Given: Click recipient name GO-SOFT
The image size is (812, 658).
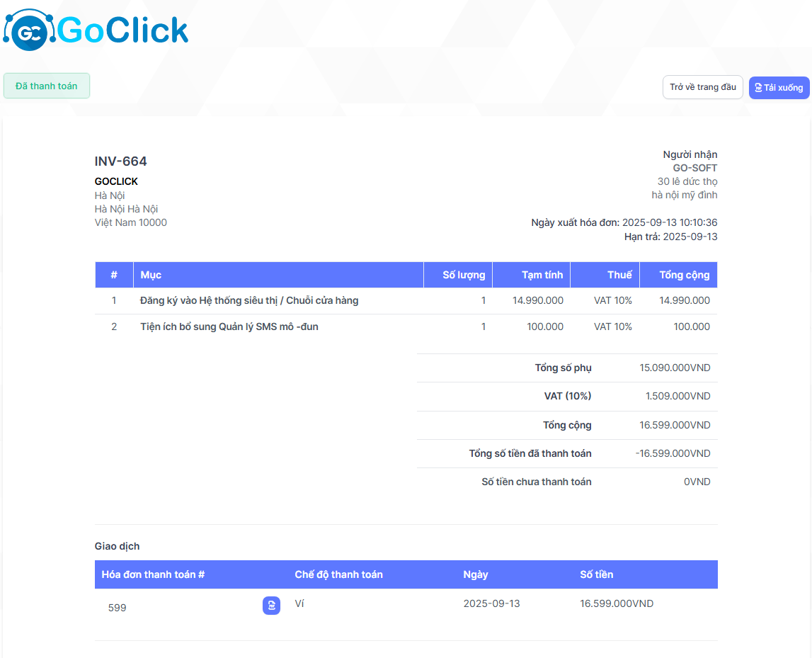Looking at the screenshot, I should (x=694, y=168).
